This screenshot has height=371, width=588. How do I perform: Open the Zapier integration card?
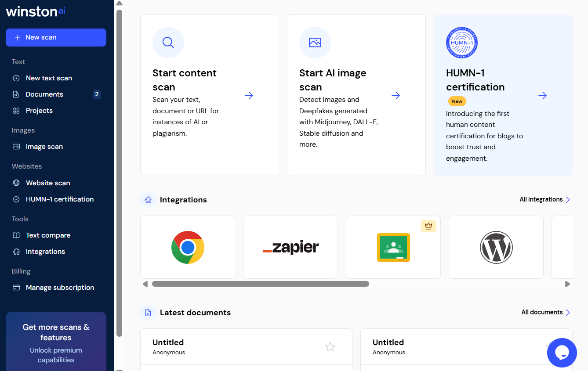click(x=290, y=247)
